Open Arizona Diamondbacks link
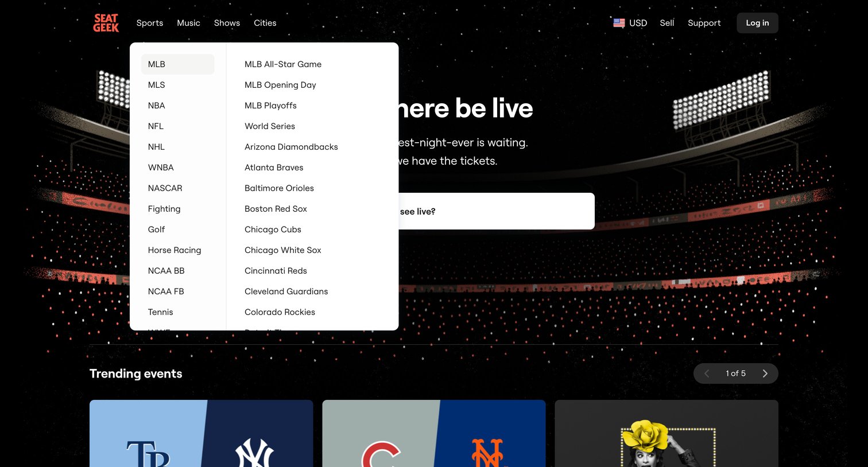Viewport: 868px width, 467px height. coord(291,147)
